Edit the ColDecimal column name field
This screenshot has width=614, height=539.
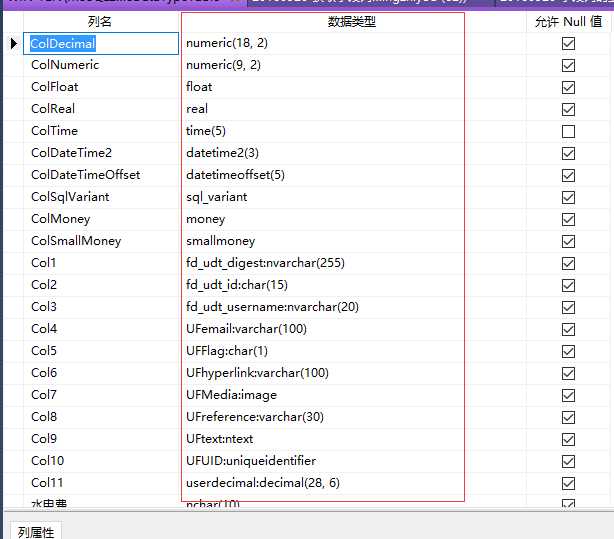pyautogui.click(x=101, y=43)
